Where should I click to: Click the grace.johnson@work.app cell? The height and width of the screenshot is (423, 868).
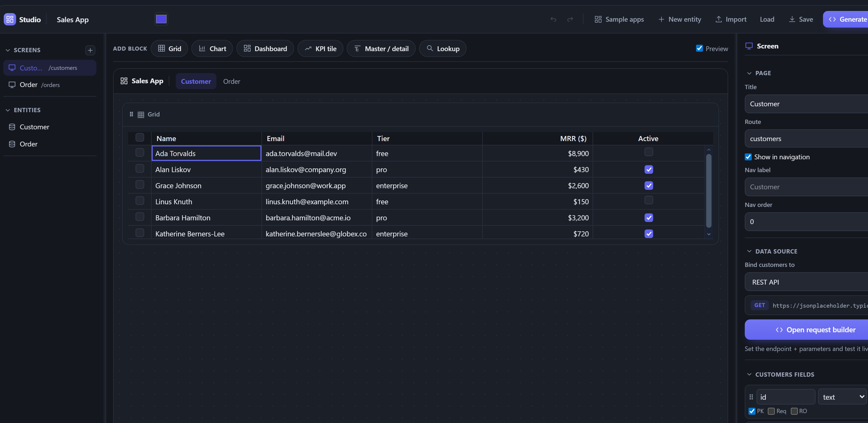coord(317,186)
